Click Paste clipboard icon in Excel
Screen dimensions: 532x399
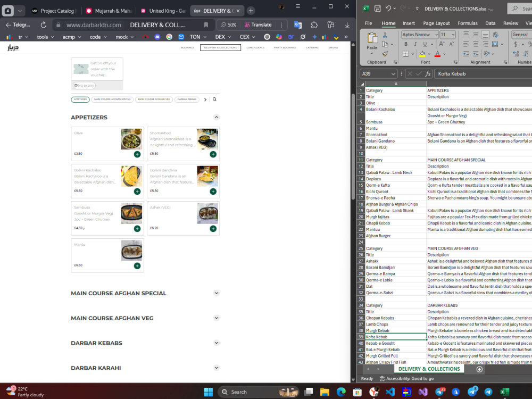click(x=372, y=38)
